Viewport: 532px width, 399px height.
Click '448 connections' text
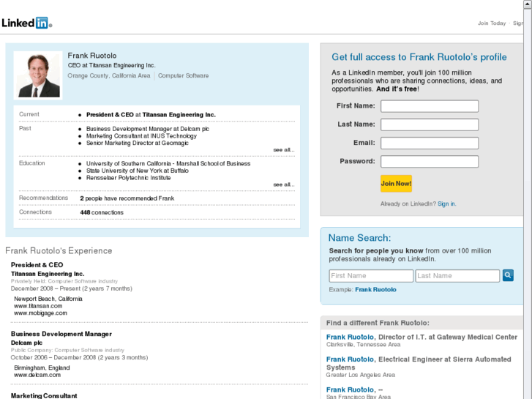tap(102, 212)
